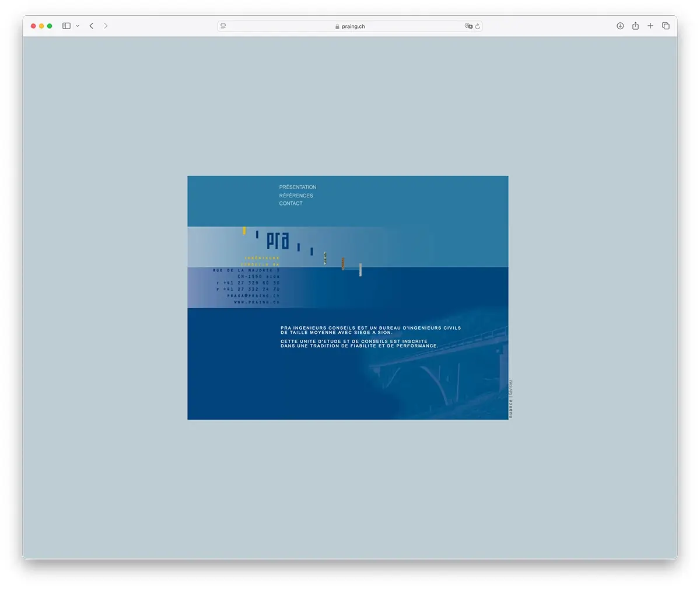Add a new tab
Image resolution: width=700 pixels, height=589 pixels.
tap(650, 26)
